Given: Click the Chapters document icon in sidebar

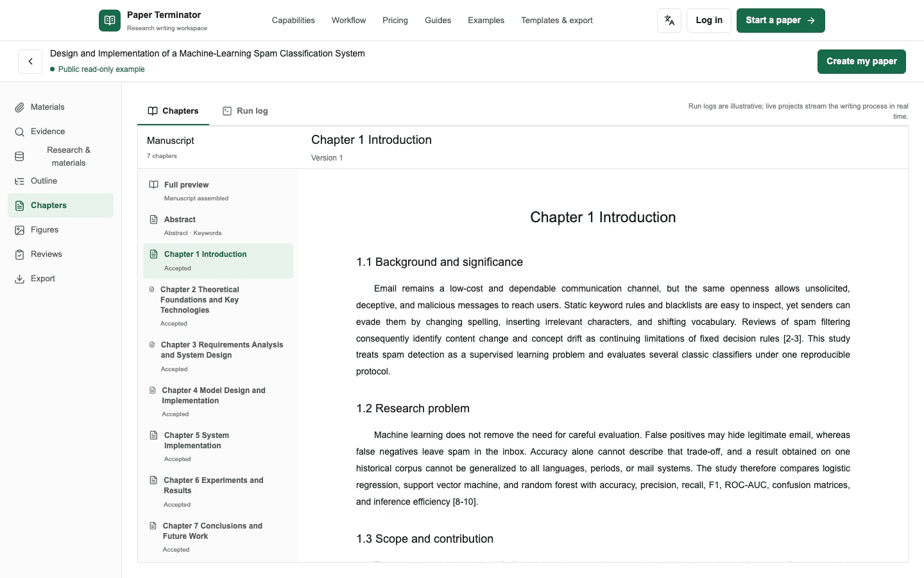Looking at the screenshot, I should [x=20, y=206].
